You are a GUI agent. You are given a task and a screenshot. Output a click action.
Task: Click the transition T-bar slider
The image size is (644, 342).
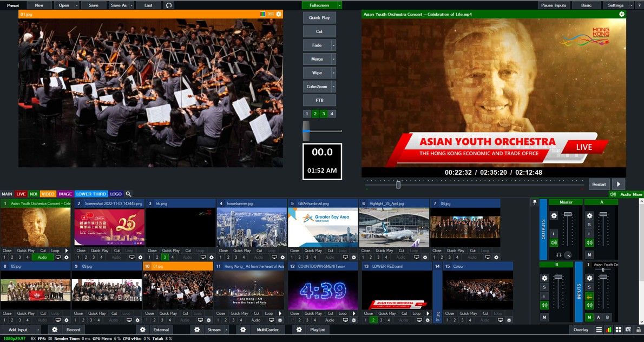pos(306,130)
